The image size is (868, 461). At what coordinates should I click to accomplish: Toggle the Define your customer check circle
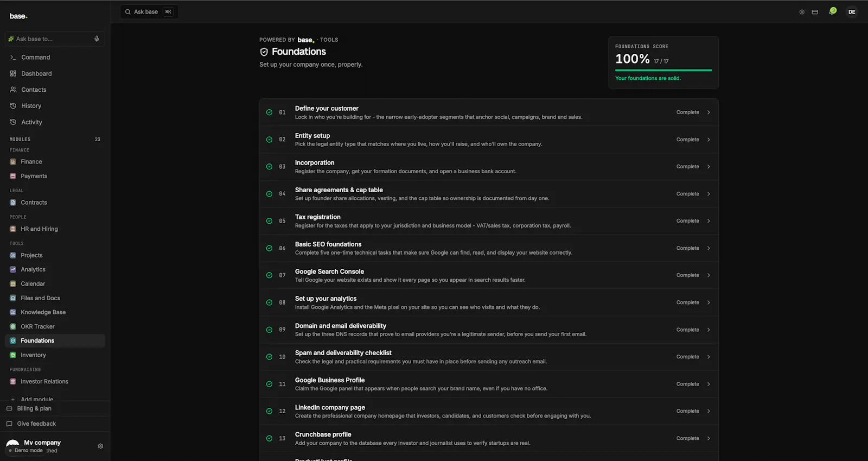pyautogui.click(x=269, y=112)
